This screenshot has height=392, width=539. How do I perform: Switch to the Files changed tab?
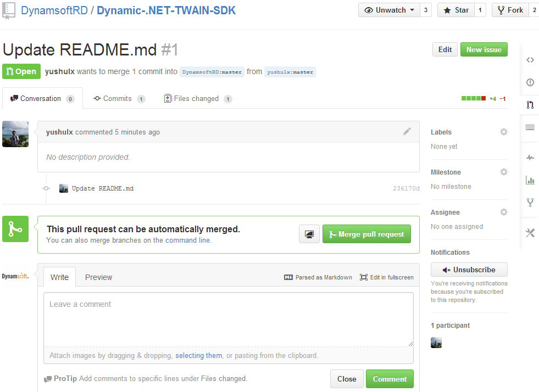197,99
